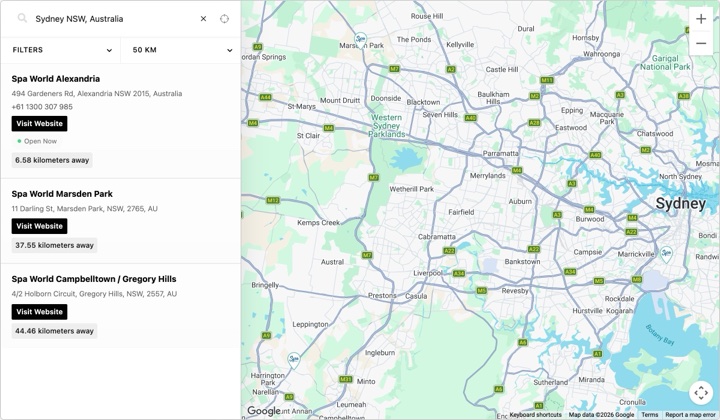Click the Hurstville map label
The width and height of the screenshot is (720, 420).
pos(587,311)
